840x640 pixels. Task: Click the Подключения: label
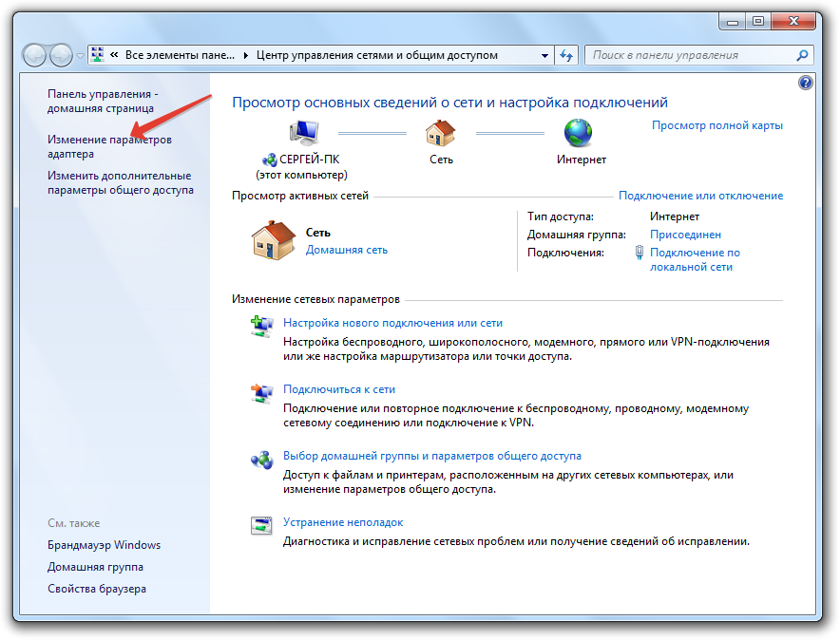click(565, 253)
